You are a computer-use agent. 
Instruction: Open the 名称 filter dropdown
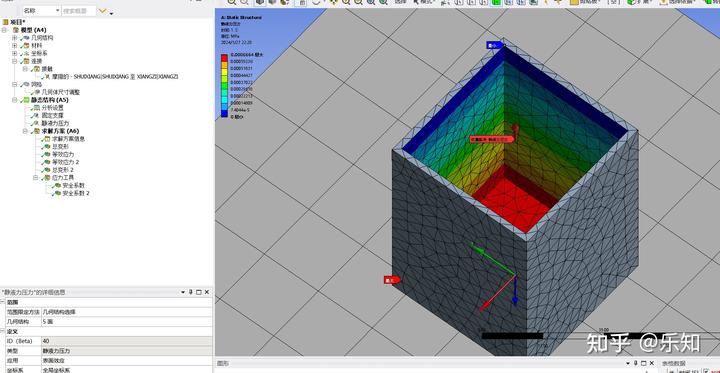pos(42,11)
